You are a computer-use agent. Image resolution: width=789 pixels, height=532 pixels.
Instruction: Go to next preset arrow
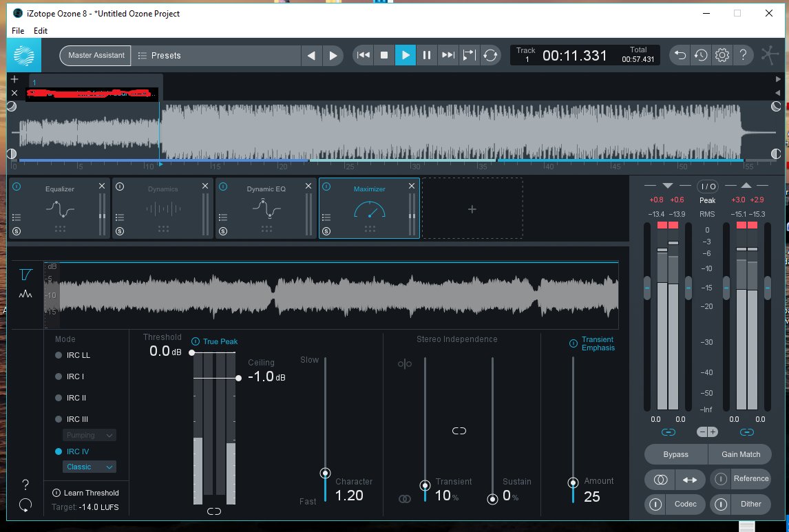coord(333,55)
